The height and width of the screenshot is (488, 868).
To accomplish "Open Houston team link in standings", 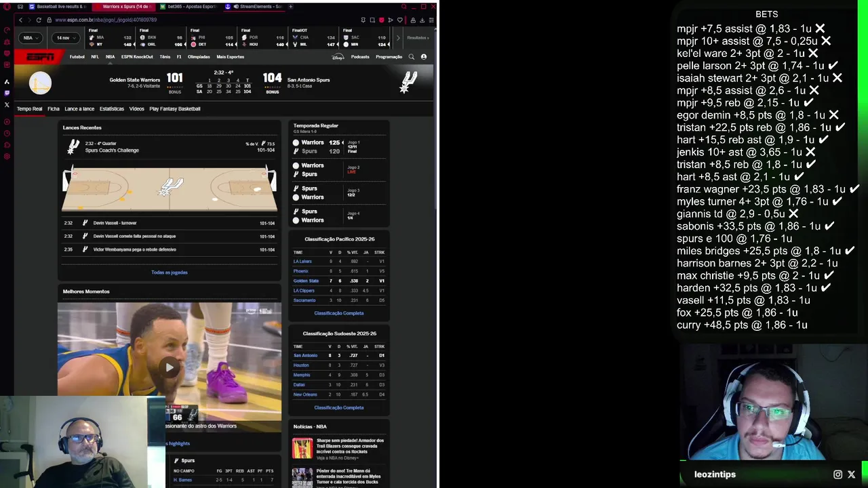I will pyautogui.click(x=301, y=365).
